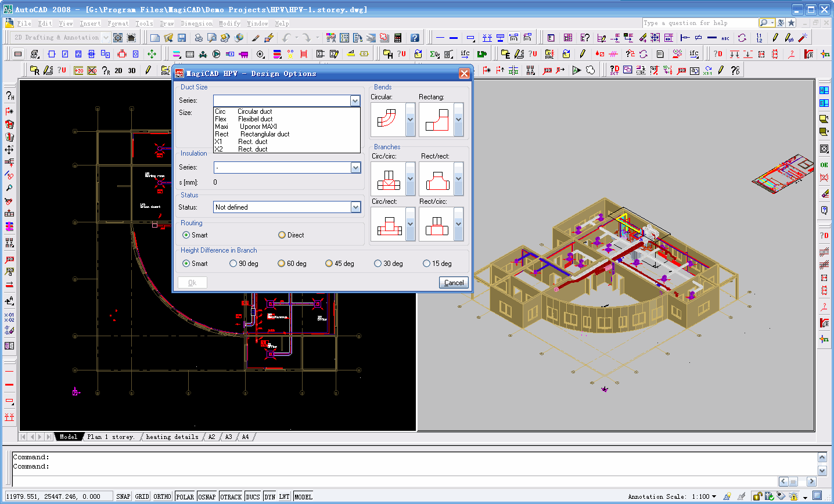Click the green circled play arrow icon
Image resolution: width=834 pixels, height=504 pixels.
tap(216, 54)
